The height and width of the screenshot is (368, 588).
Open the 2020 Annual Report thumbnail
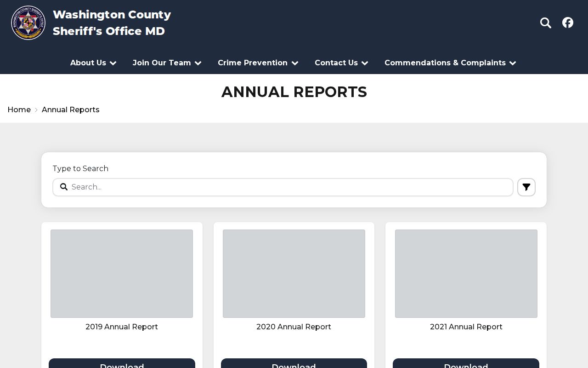pos(294,274)
